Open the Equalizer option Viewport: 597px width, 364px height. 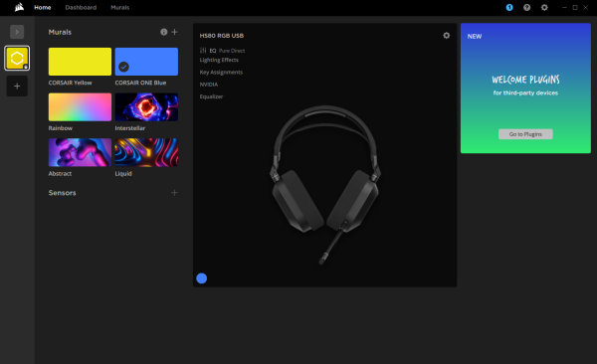click(211, 96)
